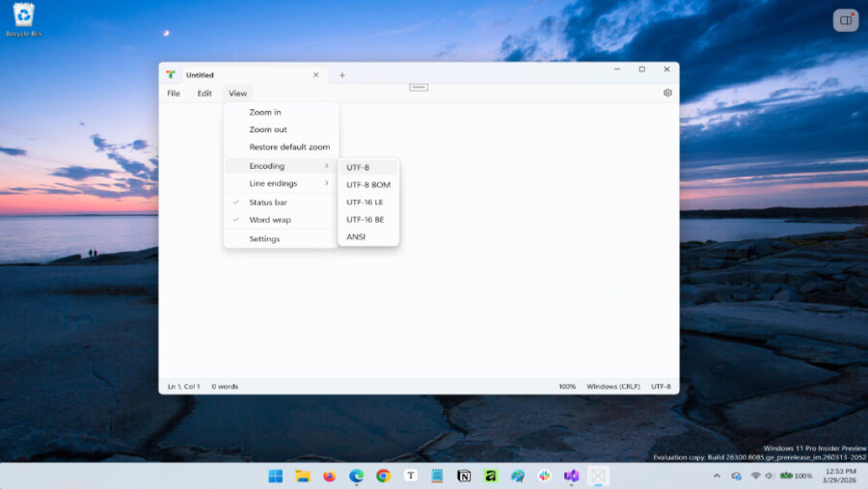Launch Notion from the taskbar

[464, 475]
